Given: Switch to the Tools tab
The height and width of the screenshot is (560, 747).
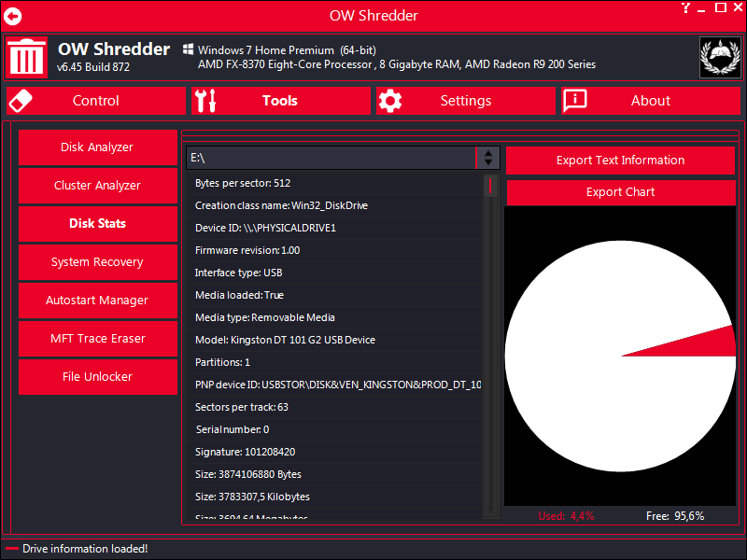Looking at the screenshot, I should (281, 101).
